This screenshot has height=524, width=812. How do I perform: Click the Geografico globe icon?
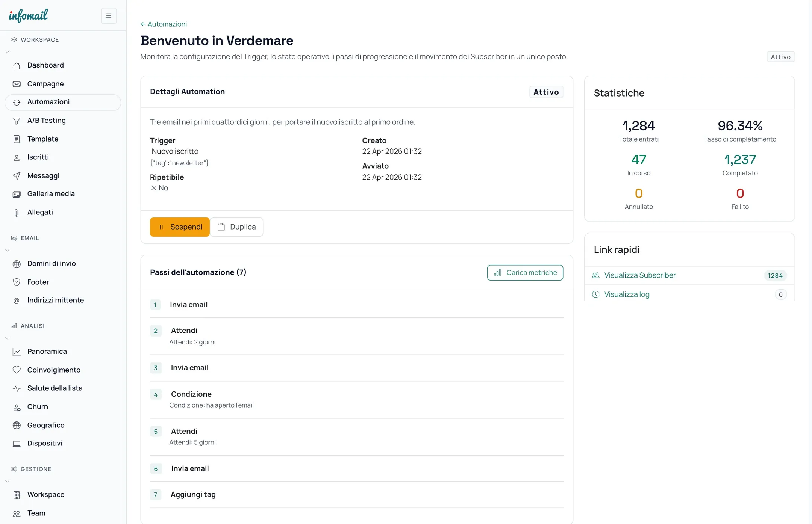(x=17, y=426)
